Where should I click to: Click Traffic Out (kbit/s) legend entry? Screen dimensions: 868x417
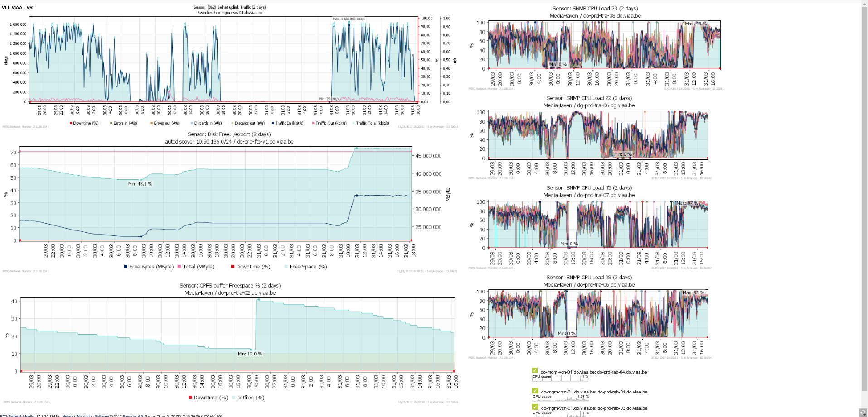[x=329, y=123]
